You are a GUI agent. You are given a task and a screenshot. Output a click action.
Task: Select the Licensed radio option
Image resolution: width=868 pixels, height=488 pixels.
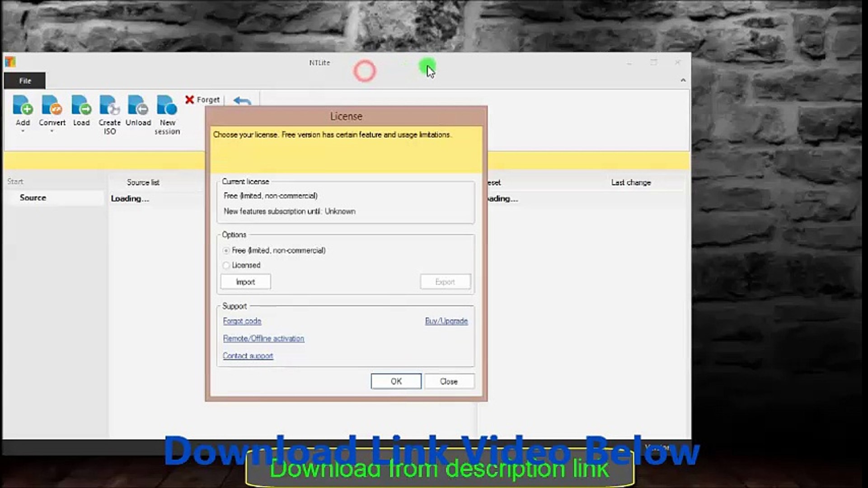226,265
